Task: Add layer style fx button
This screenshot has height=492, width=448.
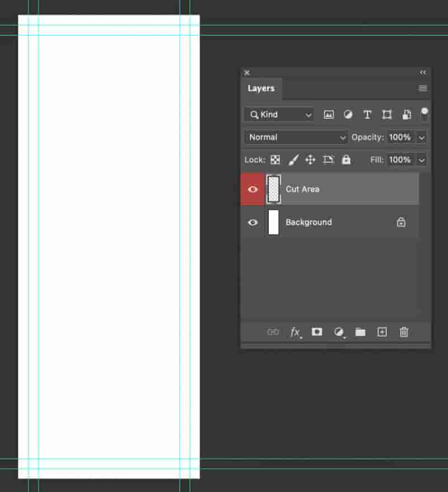Action: (296, 332)
